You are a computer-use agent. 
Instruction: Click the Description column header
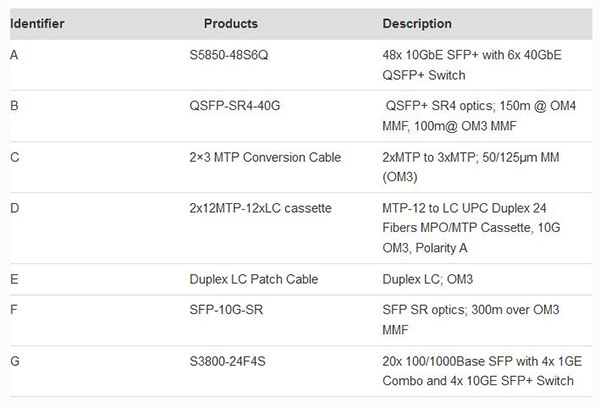click(x=417, y=23)
